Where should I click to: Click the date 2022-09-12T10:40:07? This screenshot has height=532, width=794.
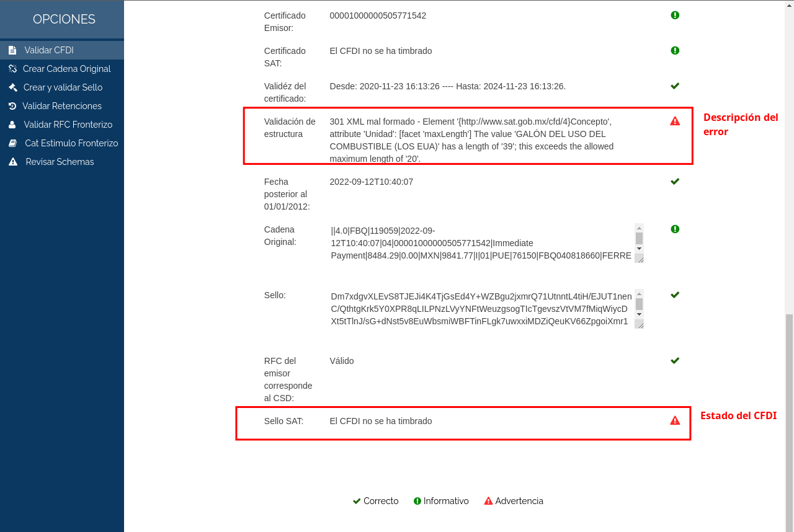coord(371,182)
